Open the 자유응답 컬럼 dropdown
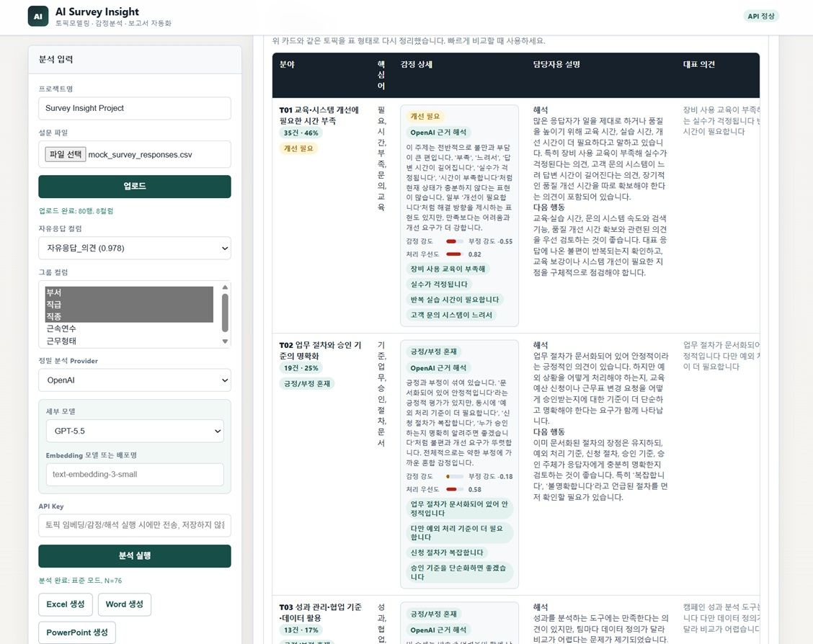813x644 pixels. click(x=134, y=249)
